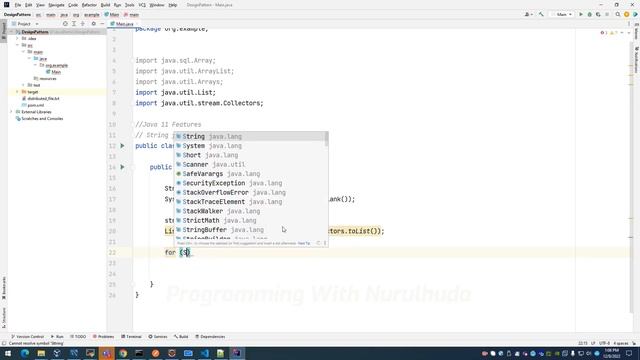
Task: Open the user account icon in toolbar
Action: [528, 14]
